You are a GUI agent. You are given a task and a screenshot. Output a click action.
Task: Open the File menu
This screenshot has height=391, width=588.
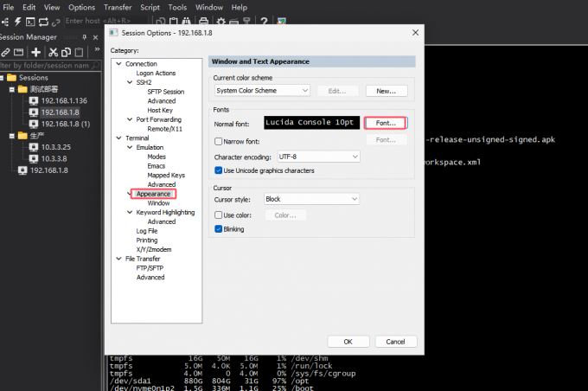(9, 7)
